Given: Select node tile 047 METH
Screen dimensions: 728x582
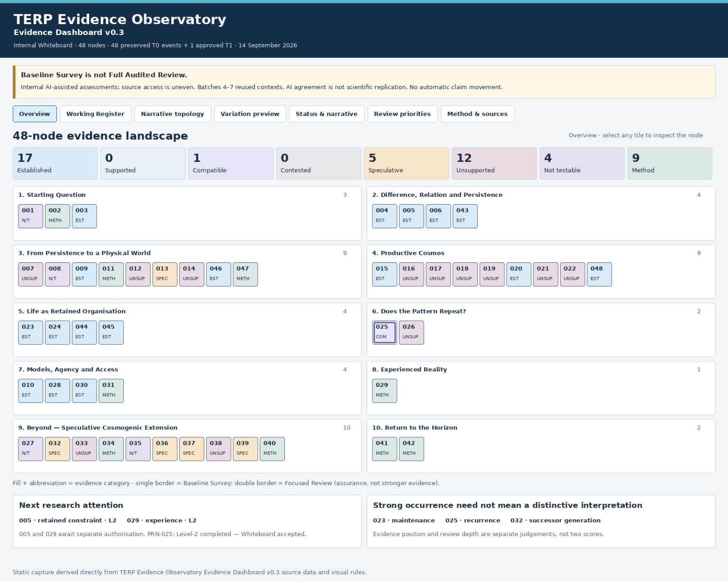Looking at the screenshot, I should [246, 274].
